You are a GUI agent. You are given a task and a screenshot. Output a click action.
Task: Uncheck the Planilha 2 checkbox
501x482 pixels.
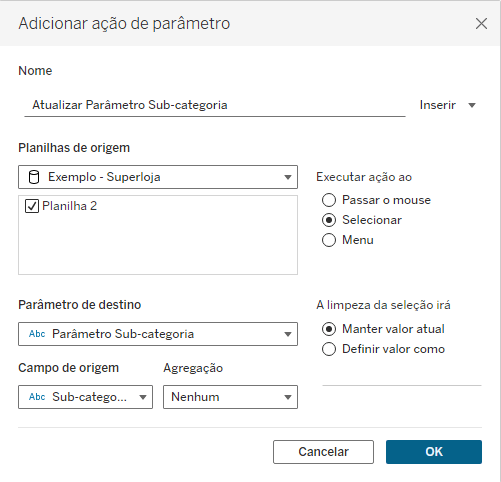click(32, 206)
